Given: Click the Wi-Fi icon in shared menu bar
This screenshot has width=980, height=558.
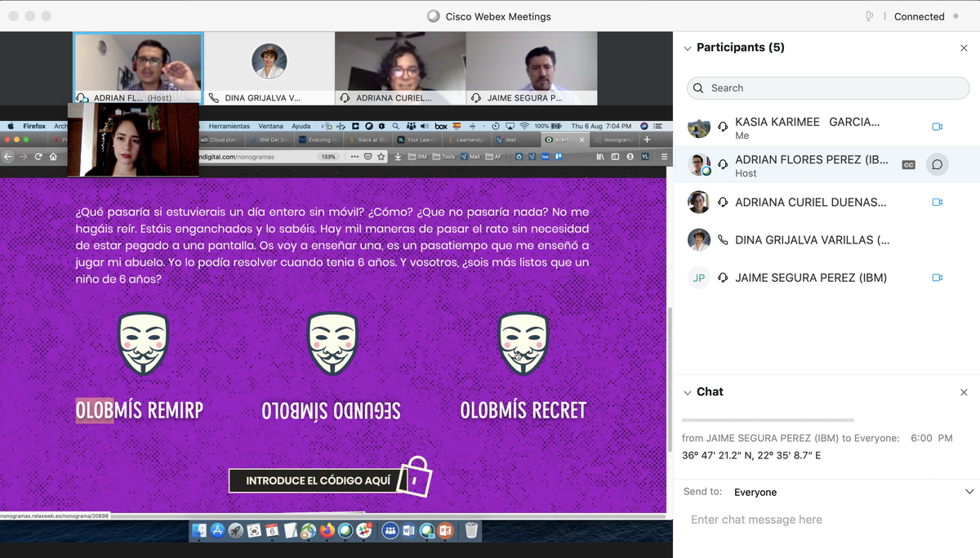Looking at the screenshot, I should 523,126.
